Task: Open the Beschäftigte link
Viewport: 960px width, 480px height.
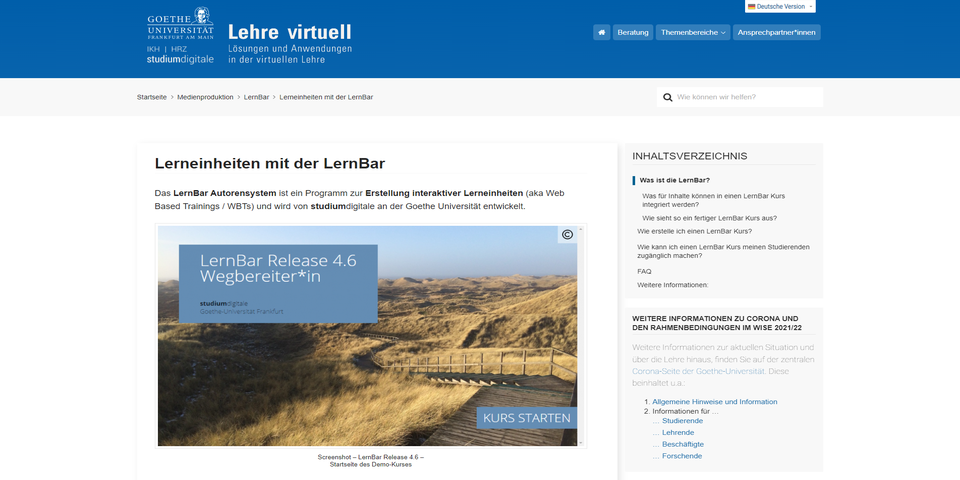Action: tap(683, 444)
